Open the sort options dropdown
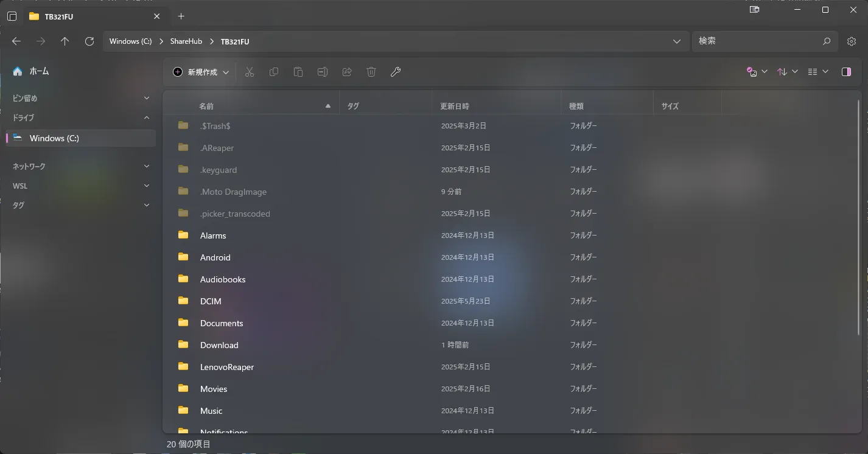The width and height of the screenshot is (868, 454). [x=788, y=72]
